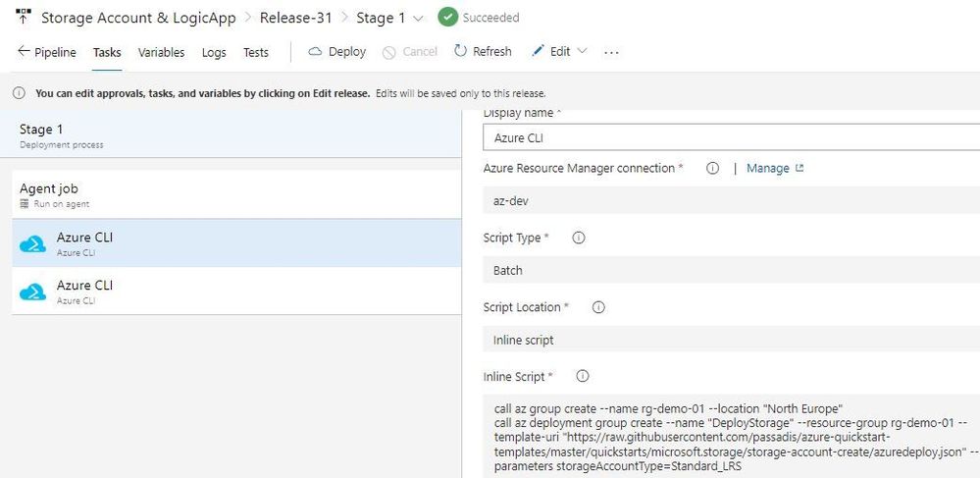Click the info icon beside Azure Resource Manager connection

[713, 168]
